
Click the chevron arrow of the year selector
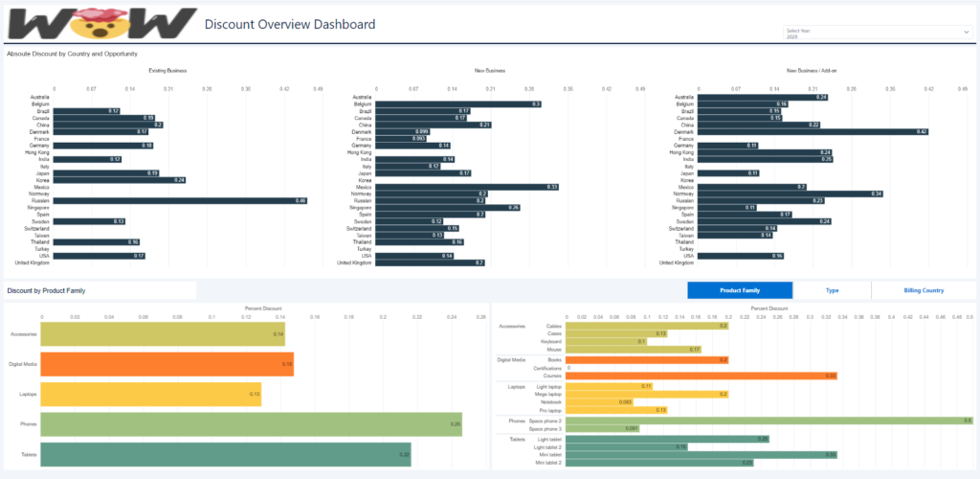pos(966,33)
